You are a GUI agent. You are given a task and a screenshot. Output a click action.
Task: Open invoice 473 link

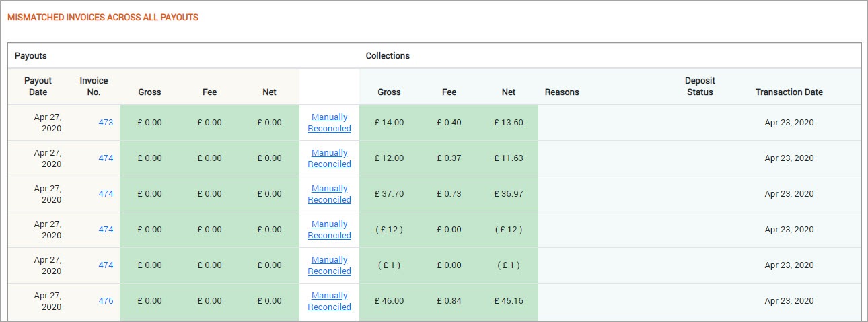point(106,123)
